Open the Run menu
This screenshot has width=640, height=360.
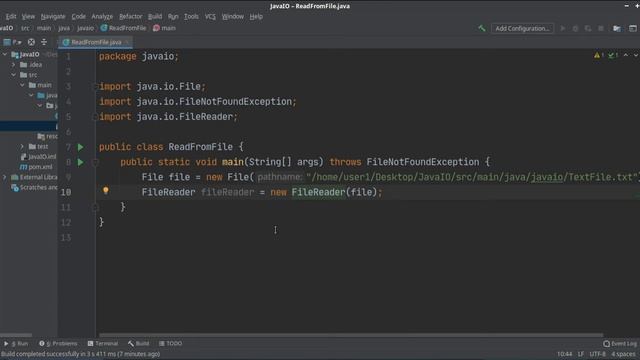tap(173, 16)
